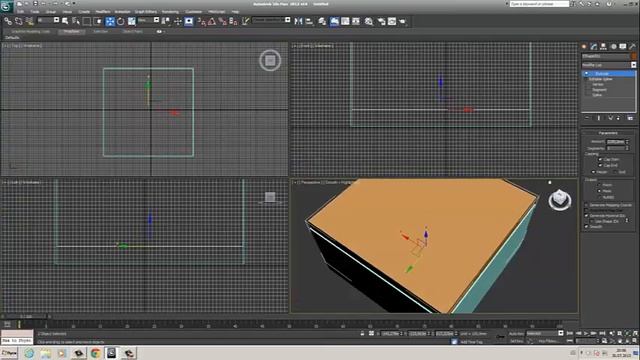Adjust the Segments spinner arrows
640x360 pixels.
coord(627,148)
